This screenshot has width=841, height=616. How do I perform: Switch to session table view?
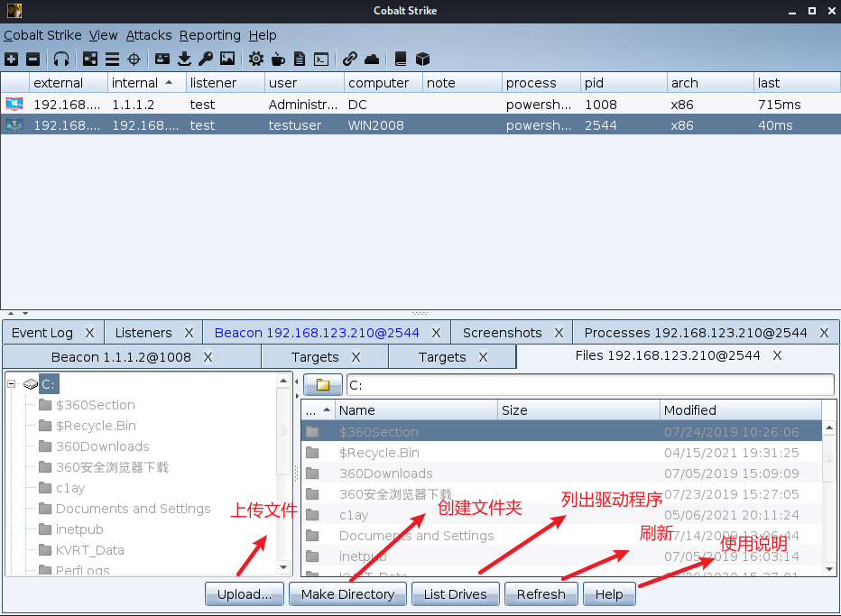112,59
